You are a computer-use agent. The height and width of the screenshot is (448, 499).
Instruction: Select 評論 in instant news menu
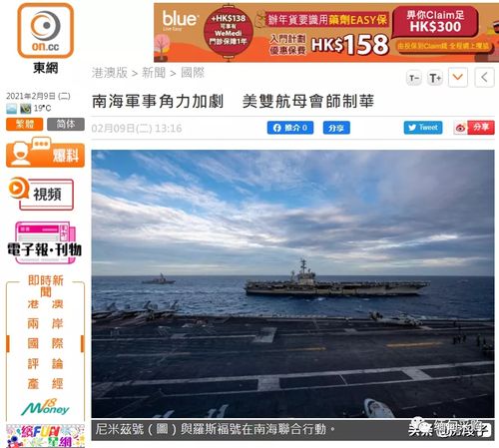pyautogui.click(x=45, y=363)
